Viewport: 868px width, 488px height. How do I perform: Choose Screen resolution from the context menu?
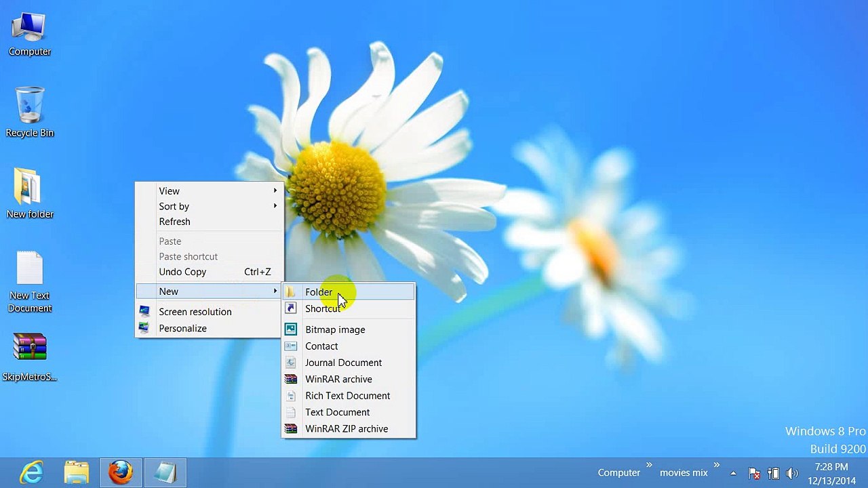coord(209,312)
